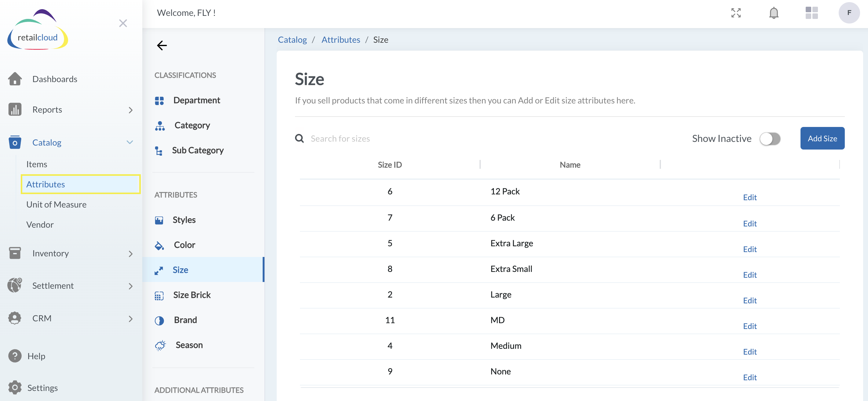
Task: Click the Styles icon
Action: click(159, 220)
